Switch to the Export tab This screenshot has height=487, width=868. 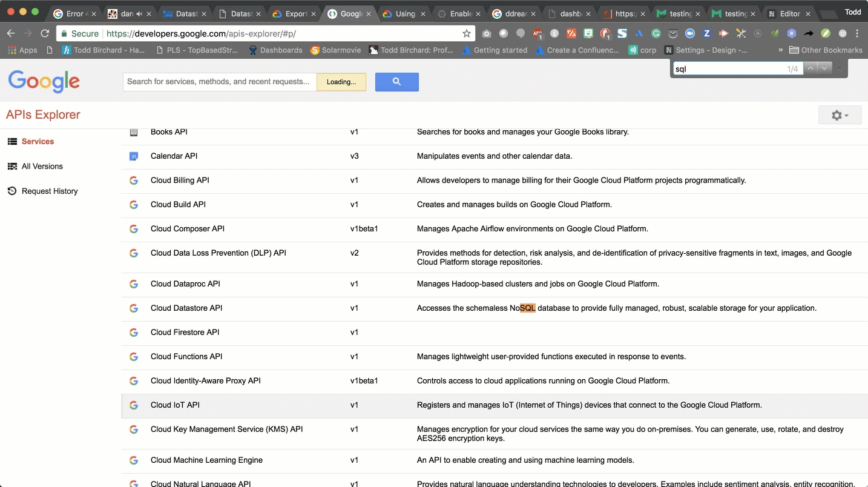tap(295, 13)
